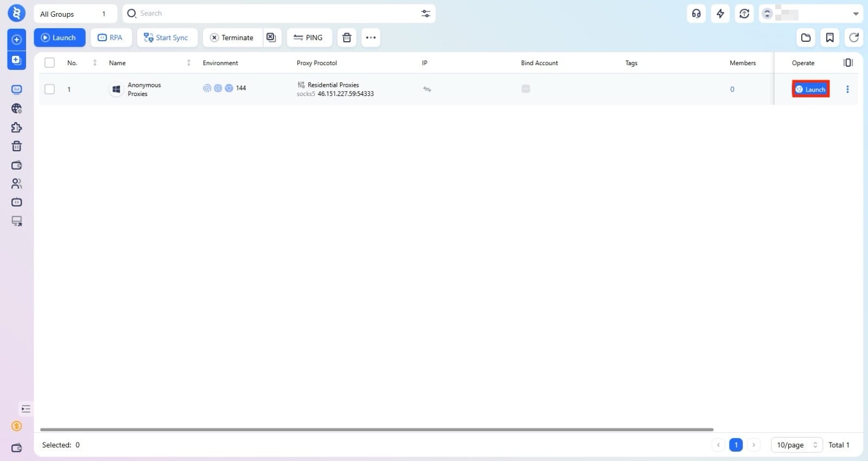Click the Windows icon of Anonymous Proxies
Screen dimensions: 868x461
pos(116,89)
